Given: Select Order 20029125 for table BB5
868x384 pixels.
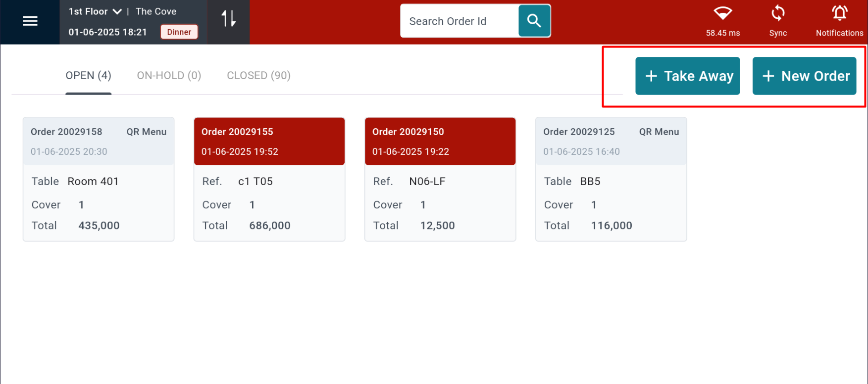Looking at the screenshot, I should pyautogui.click(x=611, y=179).
